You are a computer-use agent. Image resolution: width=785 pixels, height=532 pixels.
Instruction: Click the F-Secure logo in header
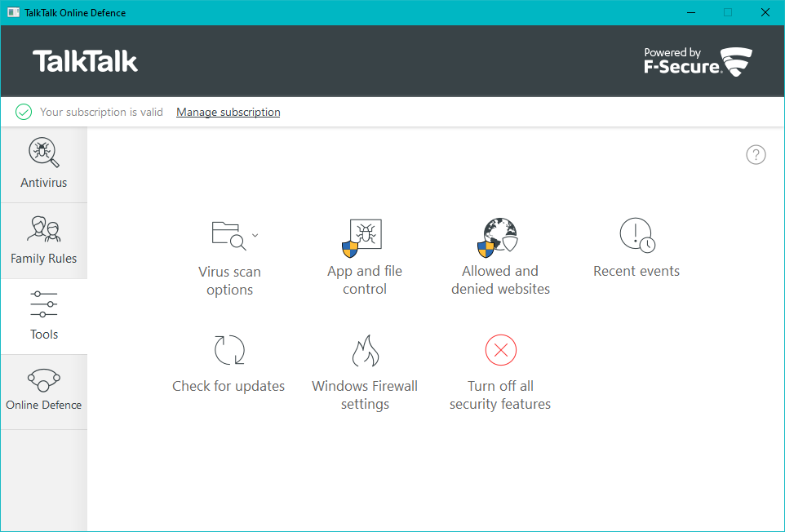coord(697,61)
